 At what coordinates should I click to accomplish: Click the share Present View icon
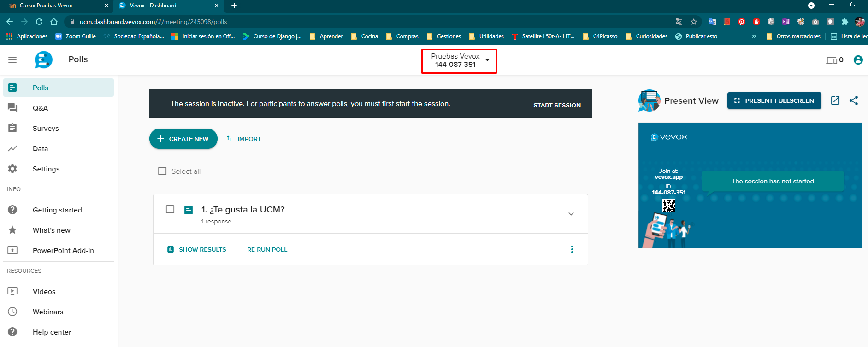(854, 100)
